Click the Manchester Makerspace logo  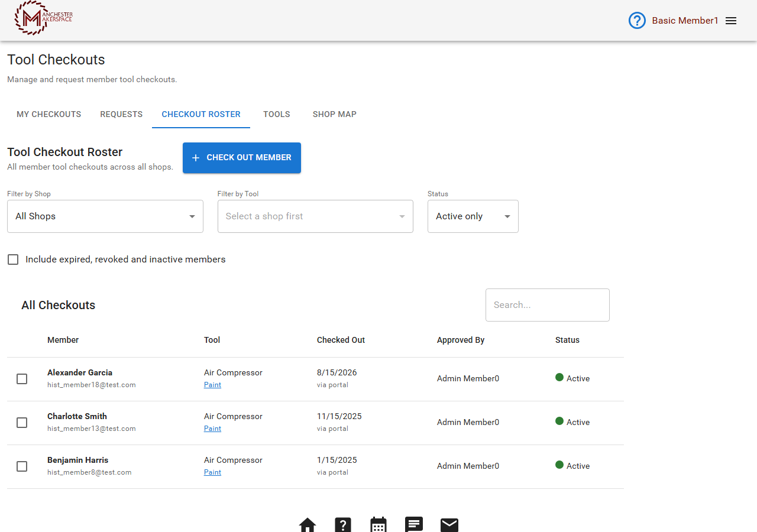[x=43, y=18]
